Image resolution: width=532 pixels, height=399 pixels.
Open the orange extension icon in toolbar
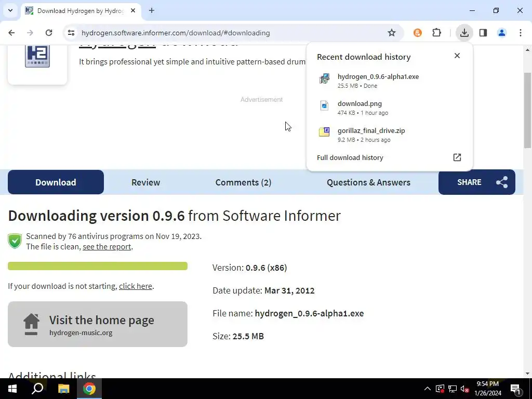pyautogui.click(x=418, y=33)
